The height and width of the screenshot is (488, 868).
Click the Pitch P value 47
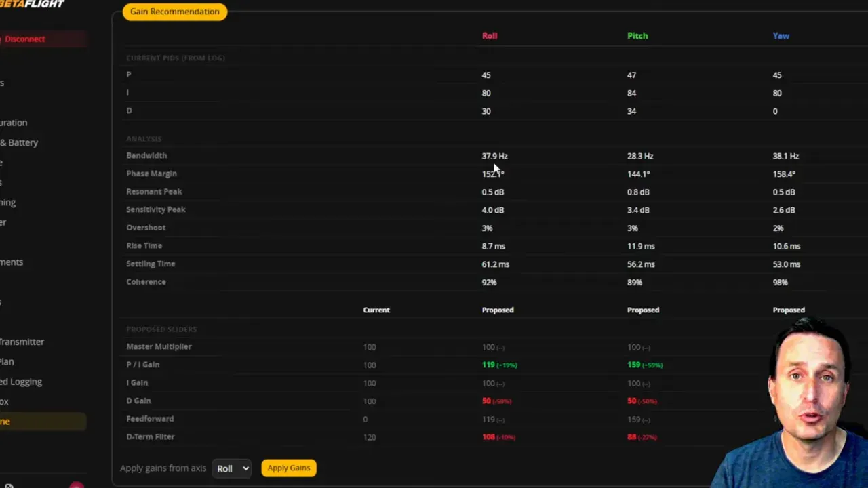click(631, 75)
